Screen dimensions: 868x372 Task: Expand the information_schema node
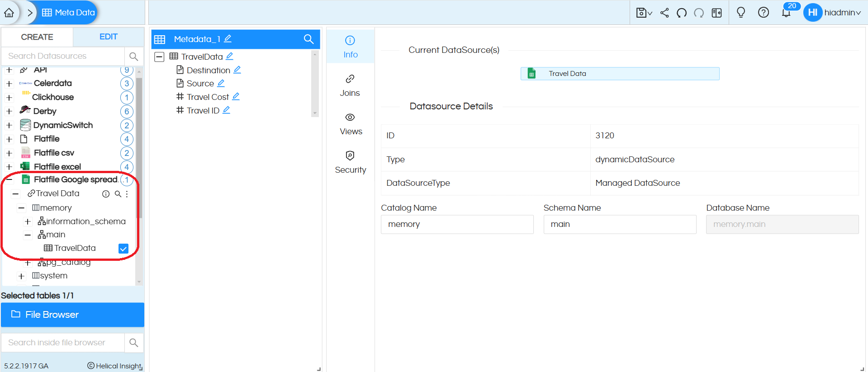[28, 221]
